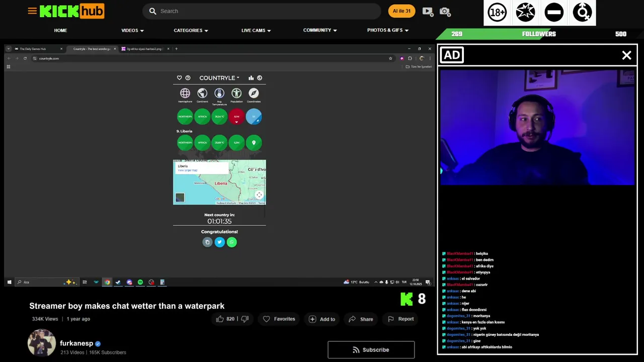Image resolution: width=644 pixels, height=362 pixels.
Task: Report the video
Action: coord(400,319)
